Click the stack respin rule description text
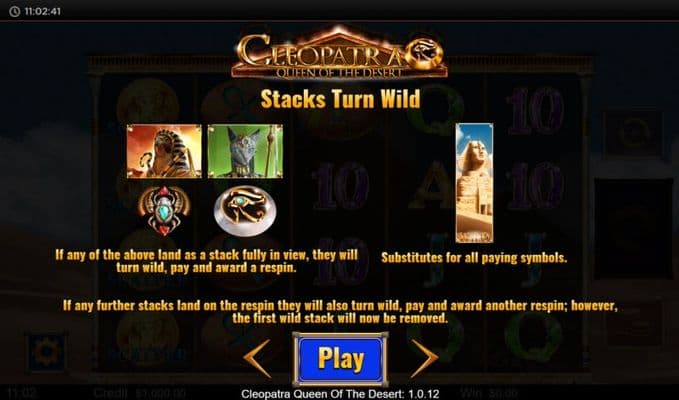The image size is (679, 400). pos(207,261)
